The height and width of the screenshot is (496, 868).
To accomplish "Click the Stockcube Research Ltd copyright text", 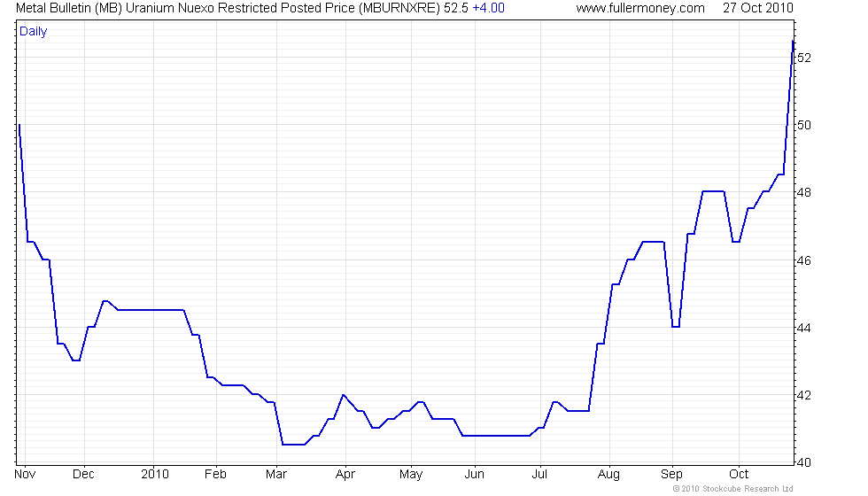I will [733, 489].
